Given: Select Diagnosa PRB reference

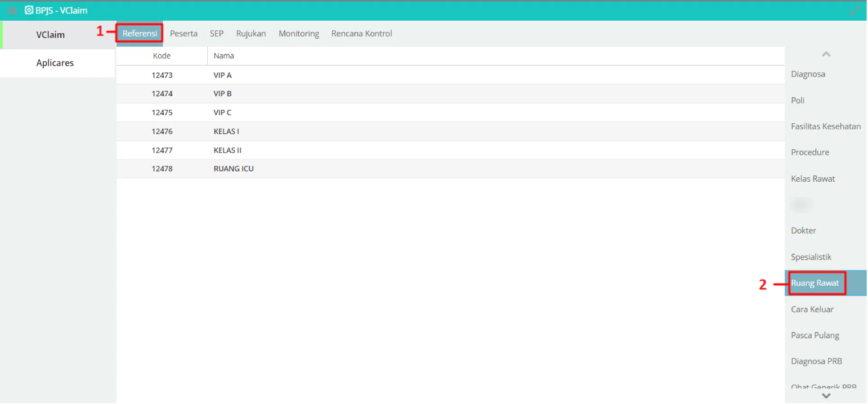Looking at the screenshot, I should pos(816,361).
